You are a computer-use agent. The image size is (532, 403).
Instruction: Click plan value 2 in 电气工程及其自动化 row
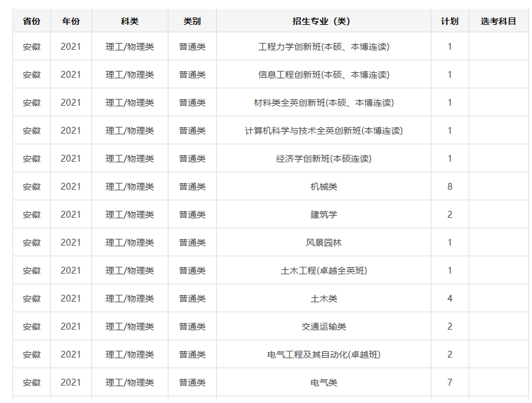coord(449,354)
